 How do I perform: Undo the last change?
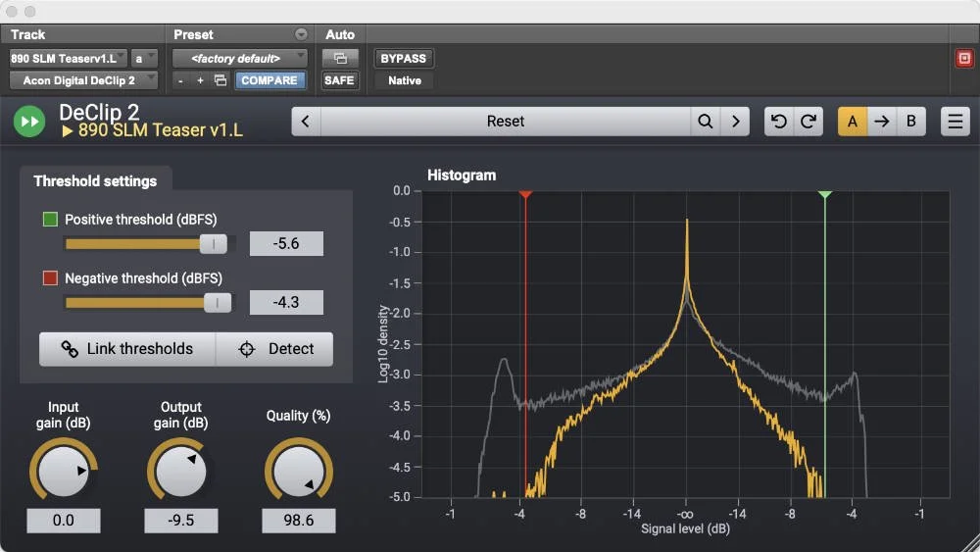[779, 122]
